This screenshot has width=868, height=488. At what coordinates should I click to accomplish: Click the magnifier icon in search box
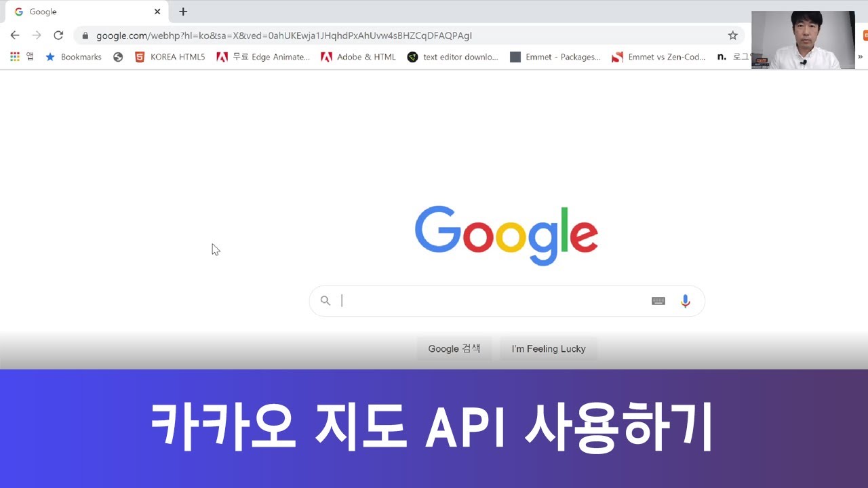point(325,301)
